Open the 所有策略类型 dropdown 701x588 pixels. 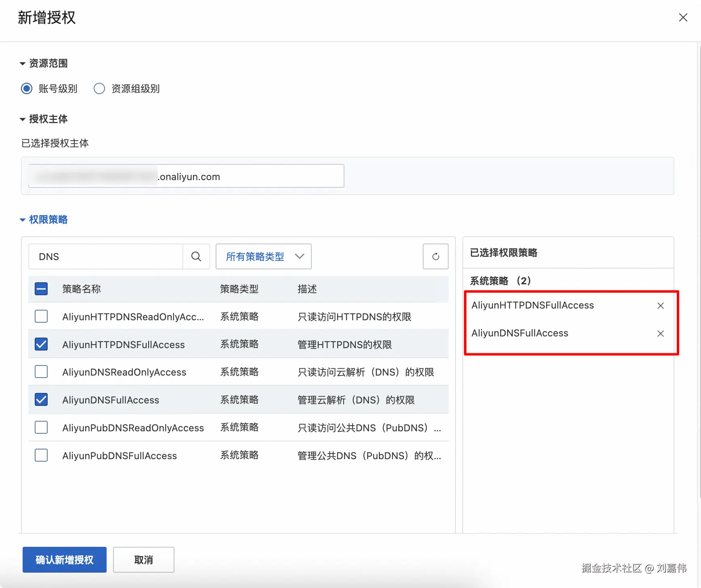point(264,256)
